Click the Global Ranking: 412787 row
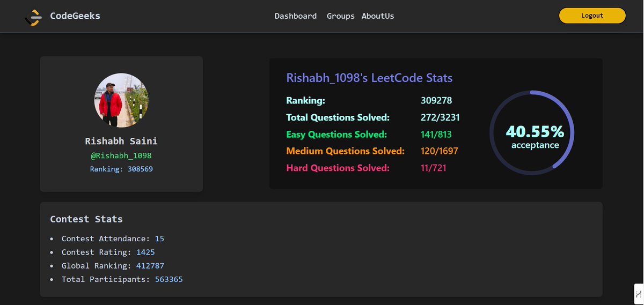Screen dimensions: 644x305 pos(113,266)
